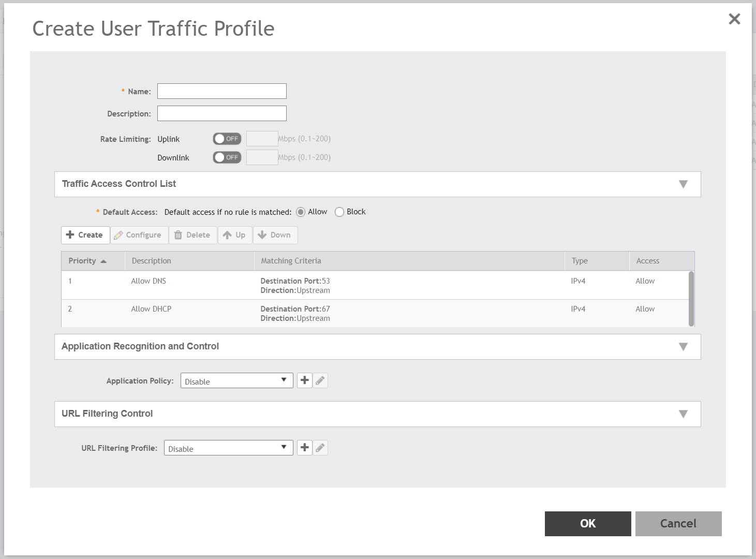Collapse the URL Filtering Control section
This screenshot has height=559, width=756.
pyautogui.click(x=684, y=414)
